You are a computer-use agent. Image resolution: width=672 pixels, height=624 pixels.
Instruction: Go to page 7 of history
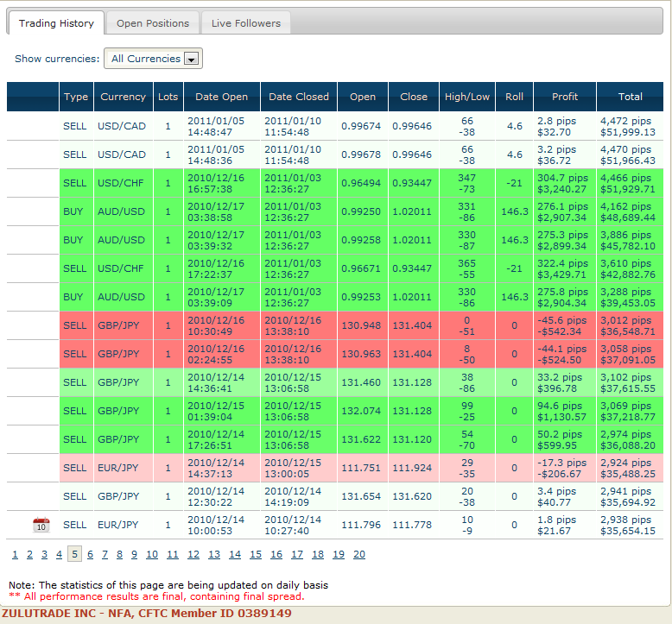(105, 554)
